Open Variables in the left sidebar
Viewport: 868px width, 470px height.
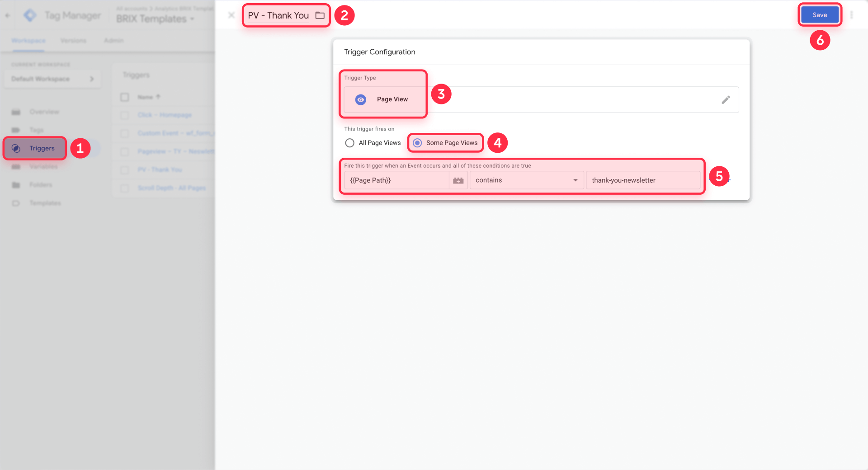[43, 166]
